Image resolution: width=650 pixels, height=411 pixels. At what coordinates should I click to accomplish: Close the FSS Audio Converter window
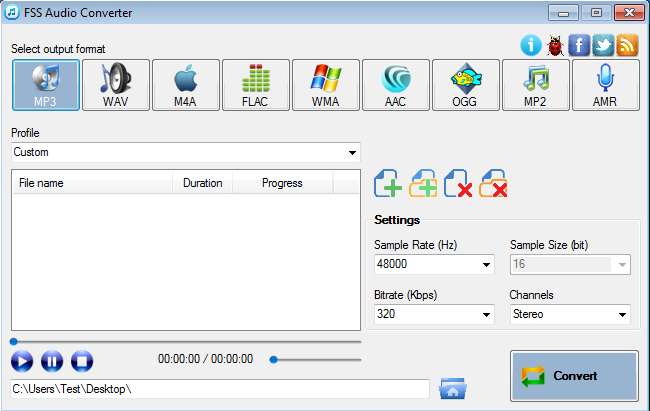click(x=629, y=13)
